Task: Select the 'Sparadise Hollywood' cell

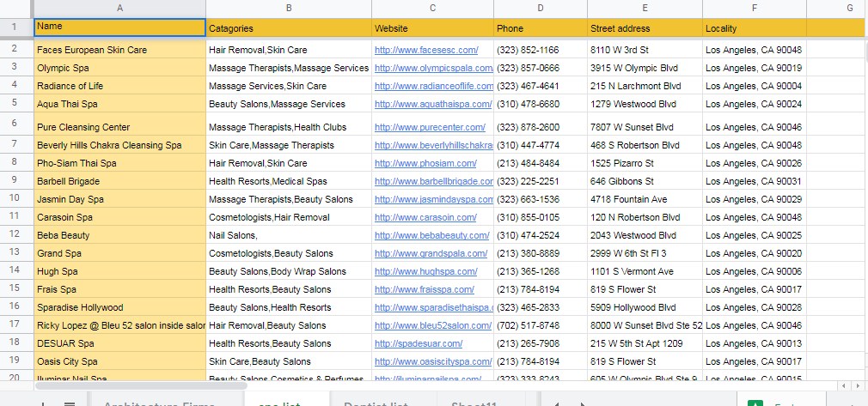Action: [x=119, y=307]
